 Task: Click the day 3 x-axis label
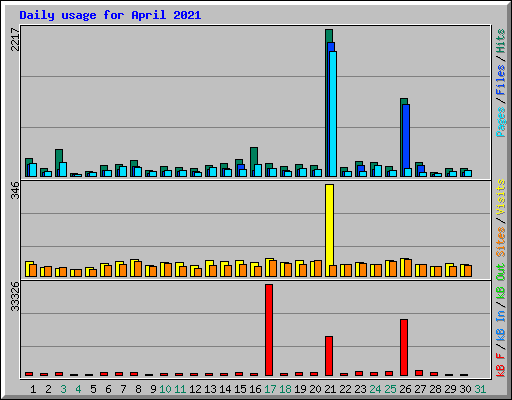pyautogui.click(x=63, y=389)
